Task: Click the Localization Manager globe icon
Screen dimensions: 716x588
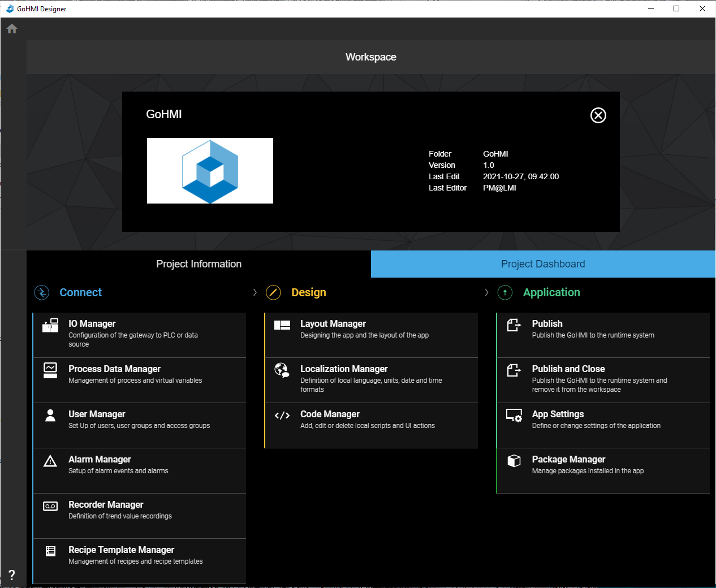Action: (282, 370)
